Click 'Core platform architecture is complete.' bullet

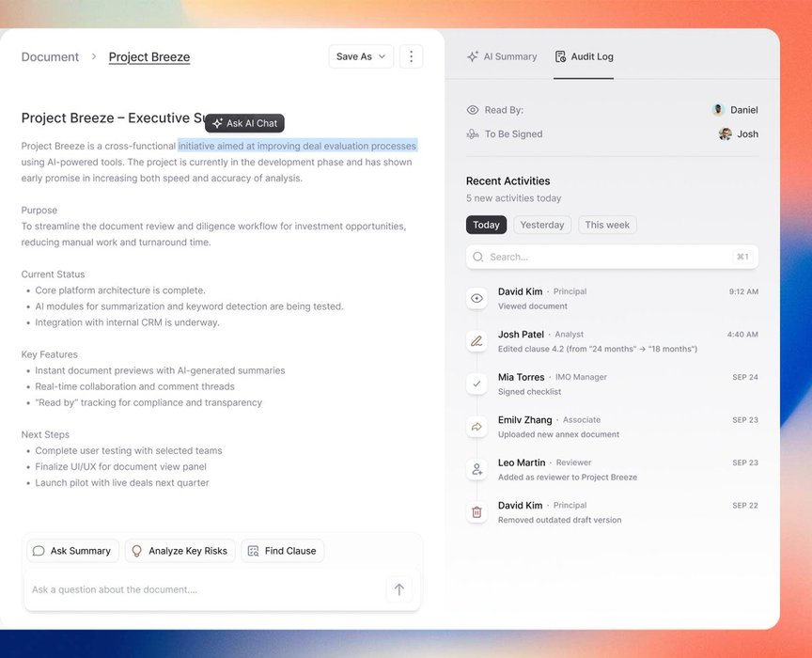[120, 290]
